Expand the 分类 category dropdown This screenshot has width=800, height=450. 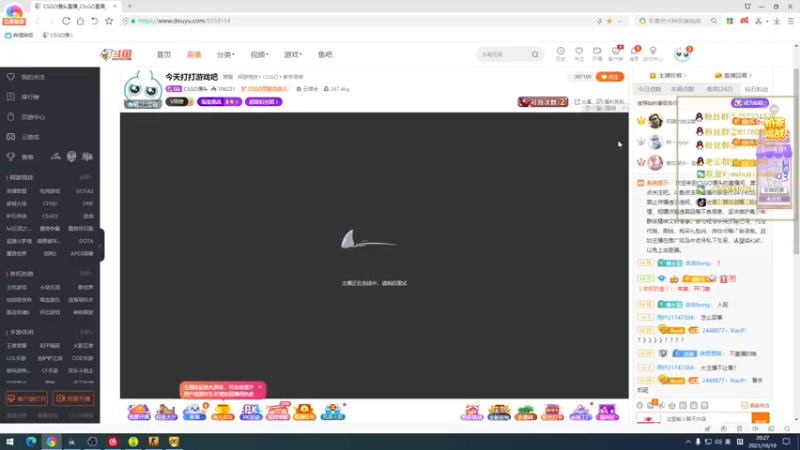225,55
